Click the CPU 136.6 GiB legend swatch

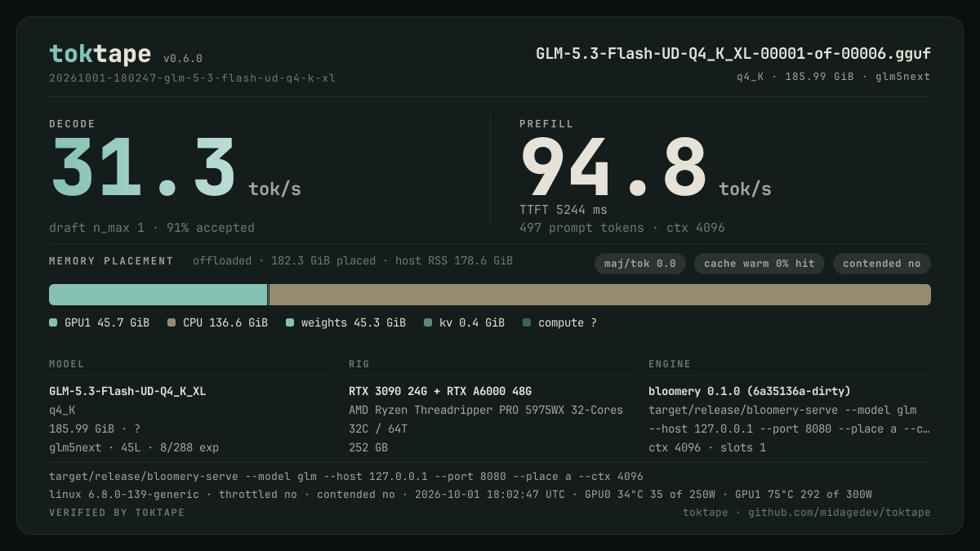pyautogui.click(x=171, y=323)
